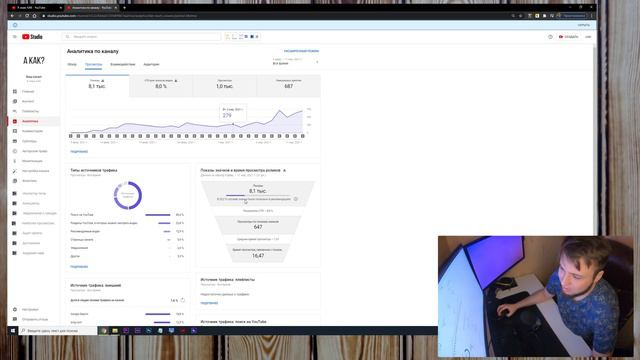The height and width of the screenshot is (360, 640).
Task: Click the browser Home button
Action: [34, 16]
